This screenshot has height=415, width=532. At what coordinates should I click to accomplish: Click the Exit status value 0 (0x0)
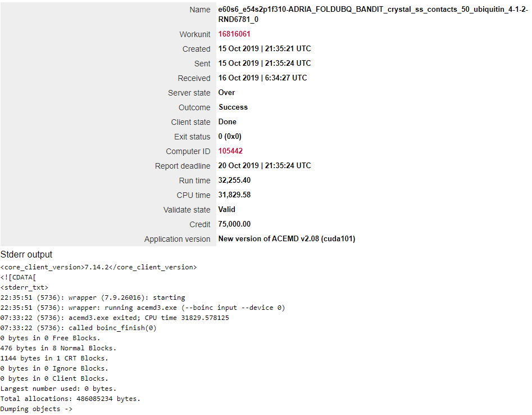[230, 136]
